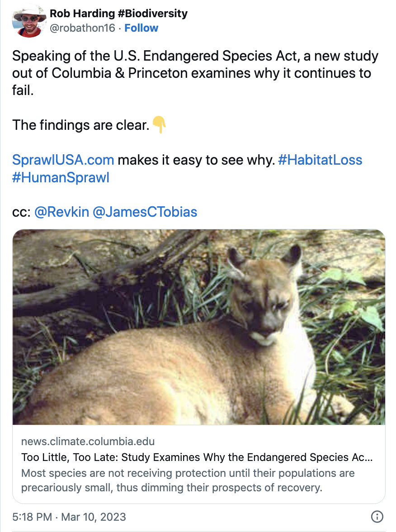Image resolution: width=396 pixels, height=532 pixels.
Task: Click the card description about species protection
Action: click(x=188, y=480)
